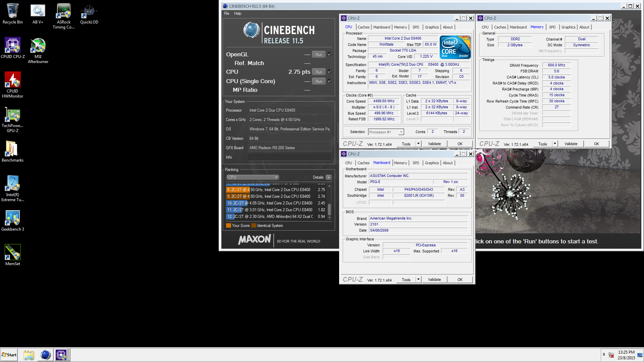This screenshot has width=644, height=362.
Task: Expand ranking Details arrow
Action: click(329, 177)
